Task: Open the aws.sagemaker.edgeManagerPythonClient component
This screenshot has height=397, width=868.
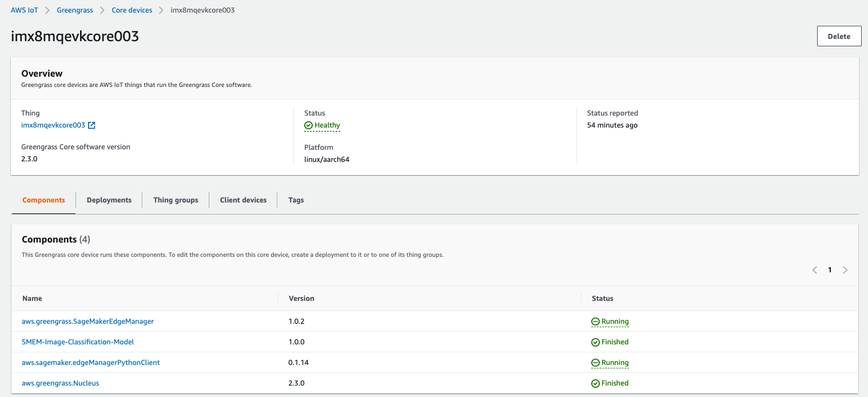Action: [91, 363]
